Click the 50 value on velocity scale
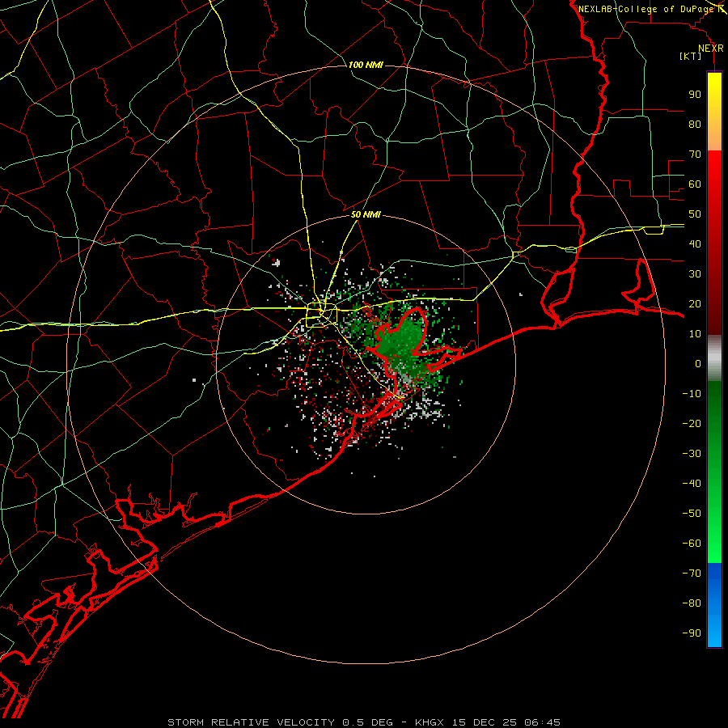 (695, 214)
